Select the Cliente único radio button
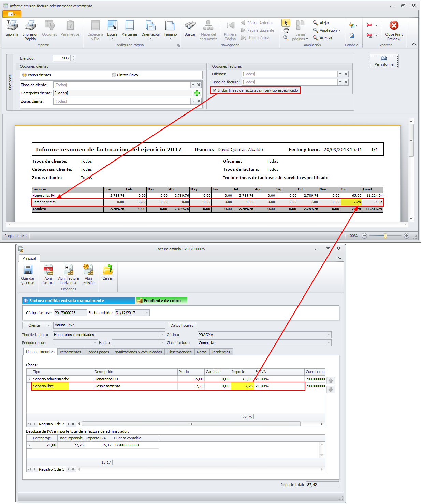This screenshot has width=422, height=504. 114,75
